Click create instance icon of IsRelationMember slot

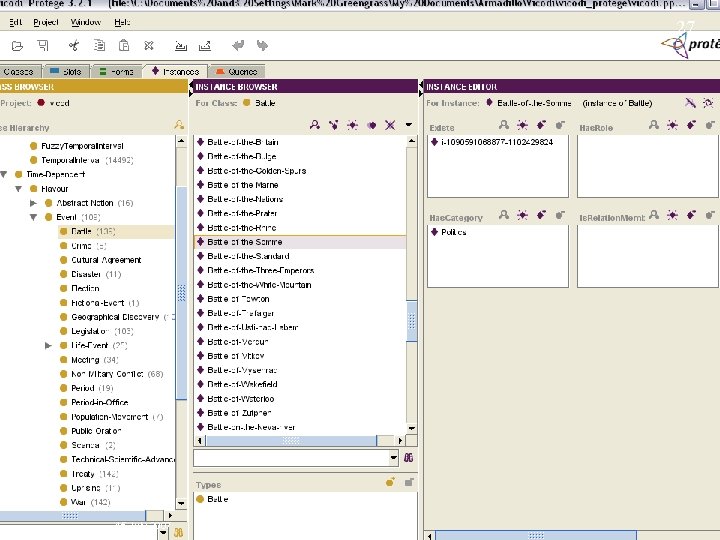tap(673, 215)
